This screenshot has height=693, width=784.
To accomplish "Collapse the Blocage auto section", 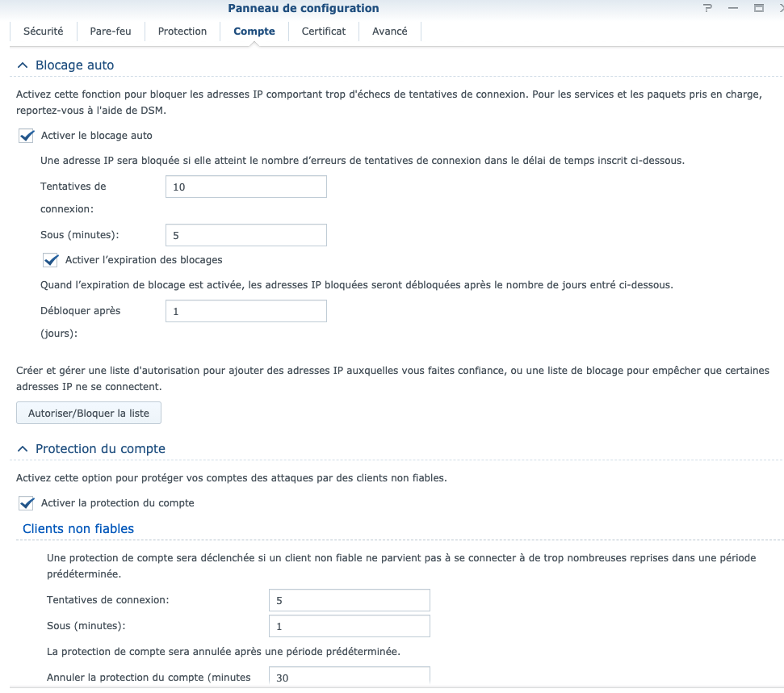I will pyautogui.click(x=23, y=65).
